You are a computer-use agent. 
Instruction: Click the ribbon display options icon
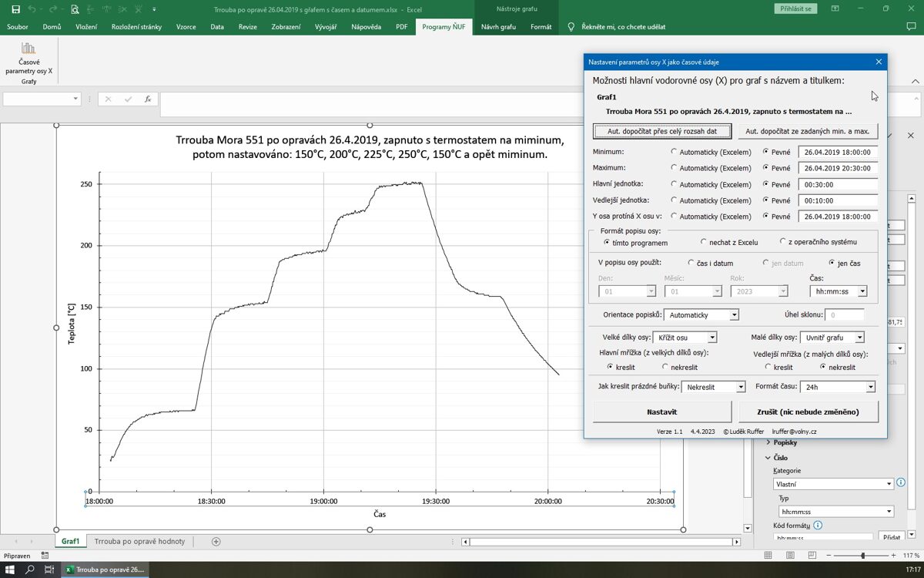coord(837,8)
